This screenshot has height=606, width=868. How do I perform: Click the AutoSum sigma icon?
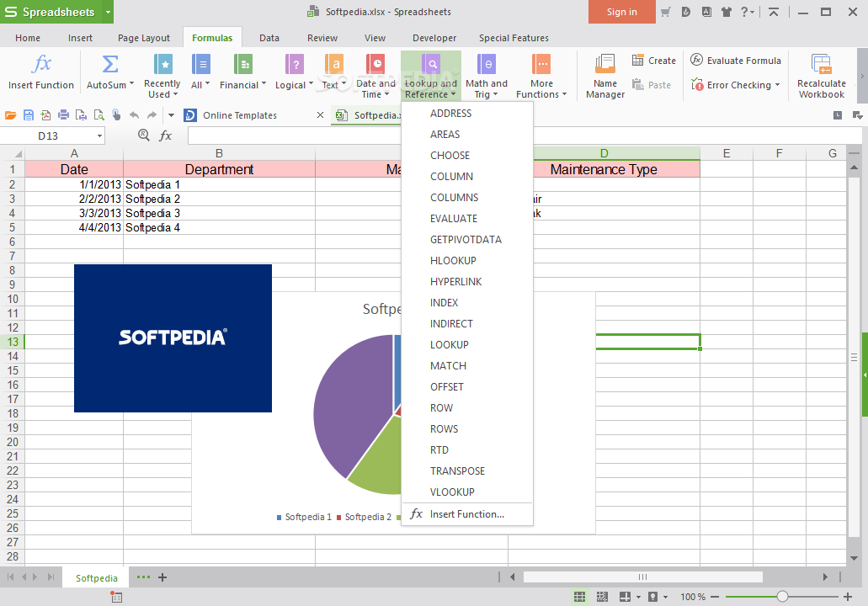click(110, 64)
